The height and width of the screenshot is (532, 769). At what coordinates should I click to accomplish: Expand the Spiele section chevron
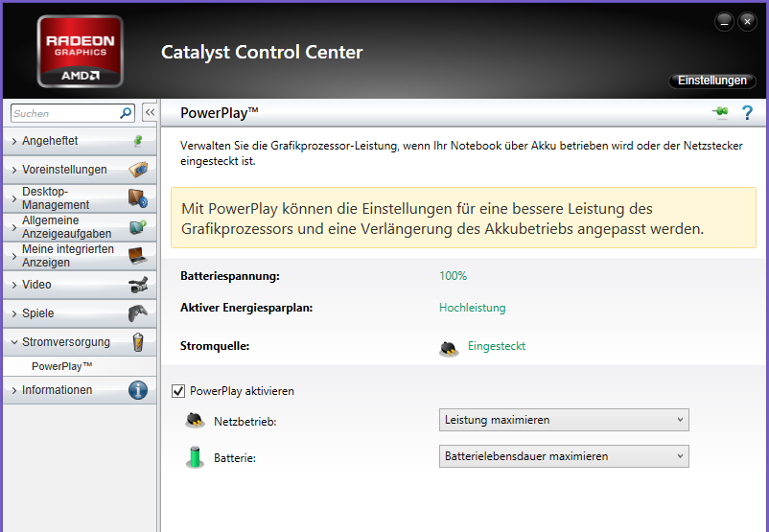(14, 313)
